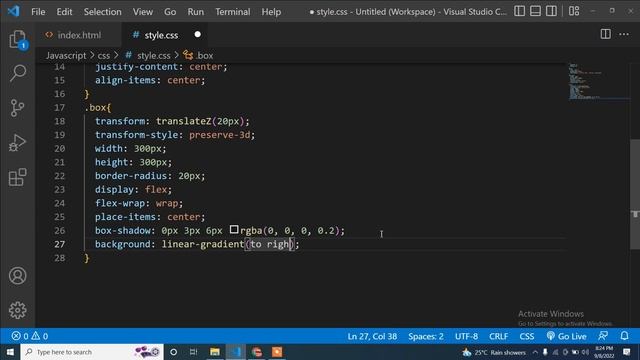The height and width of the screenshot is (360, 640).
Task: Click the preserve-3d value on line 19
Action: tap(220, 135)
